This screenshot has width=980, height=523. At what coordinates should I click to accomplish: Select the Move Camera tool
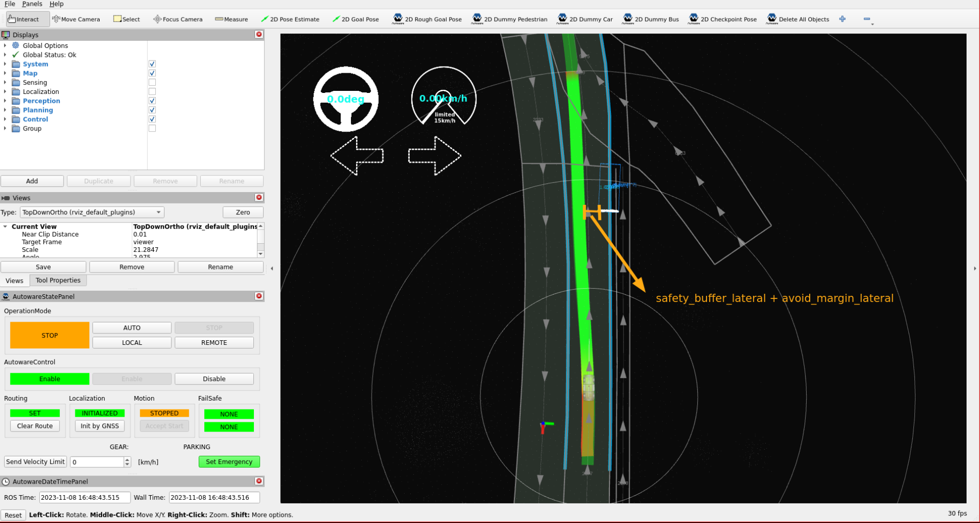(76, 19)
